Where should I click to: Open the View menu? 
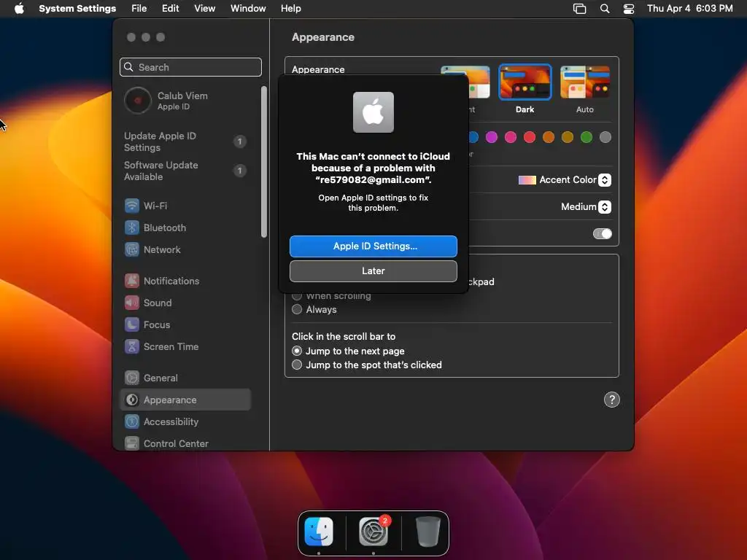pos(204,9)
